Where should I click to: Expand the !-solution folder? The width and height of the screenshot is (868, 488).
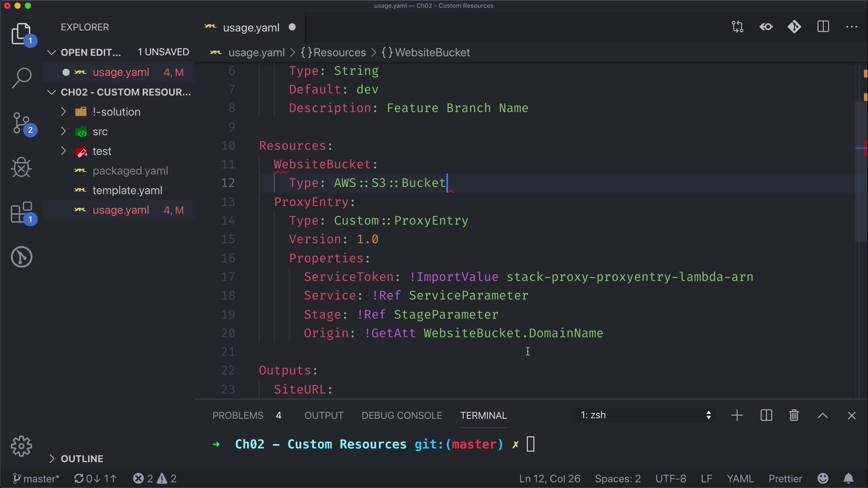(x=116, y=112)
